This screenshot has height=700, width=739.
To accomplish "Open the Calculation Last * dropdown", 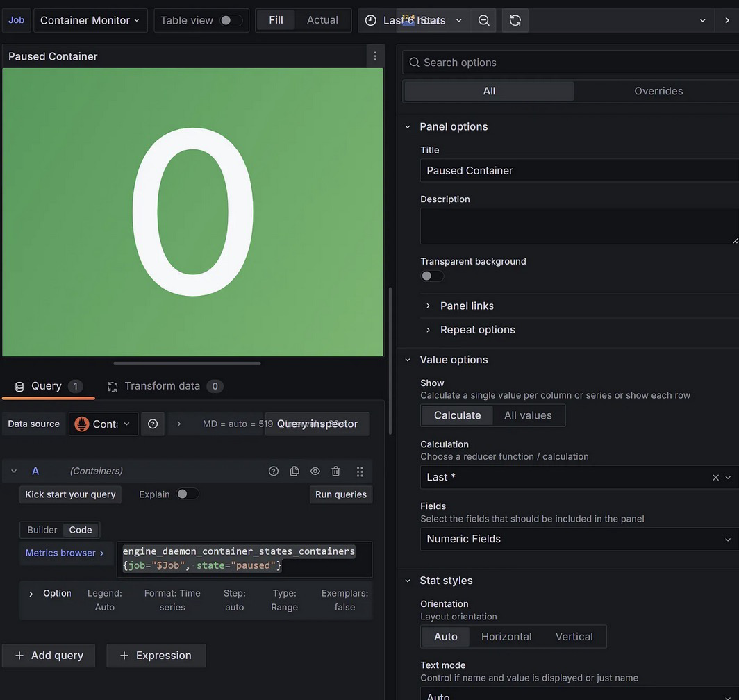I will [x=579, y=478].
